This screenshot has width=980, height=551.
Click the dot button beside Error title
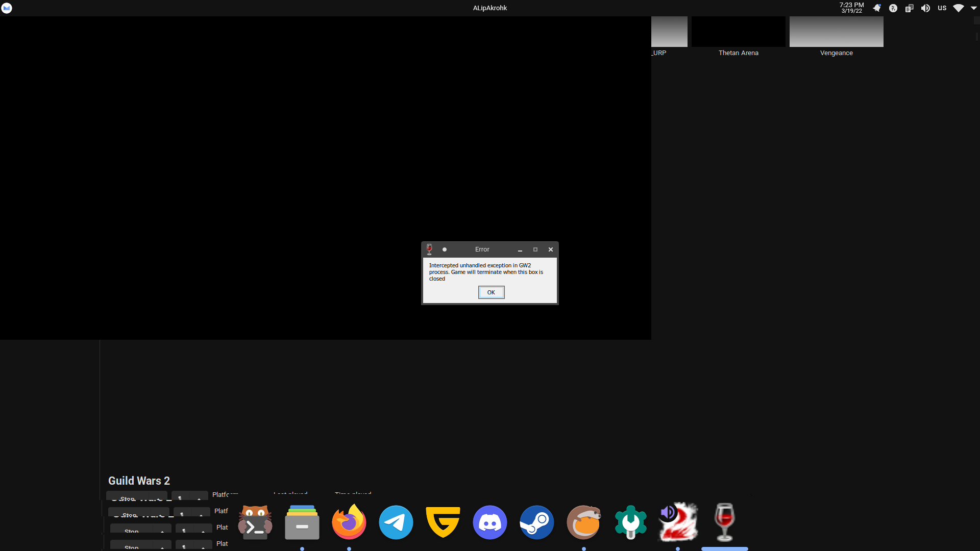pos(445,249)
